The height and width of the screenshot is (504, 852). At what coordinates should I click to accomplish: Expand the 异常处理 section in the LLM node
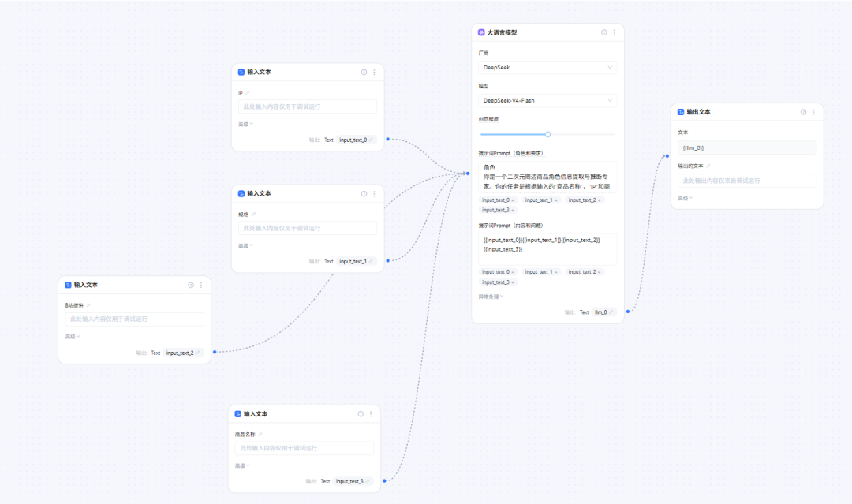[491, 297]
